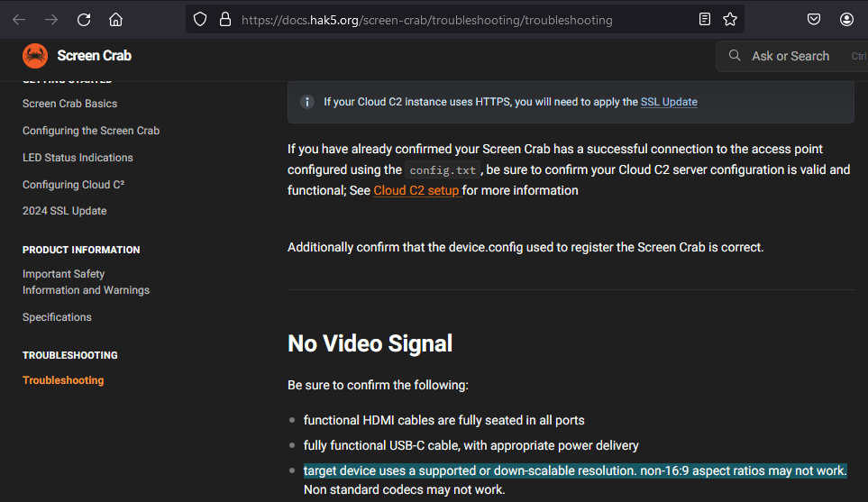This screenshot has height=502, width=868.
Task: Open 2024 SSL Update sidebar page
Action: click(x=64, y=211)
